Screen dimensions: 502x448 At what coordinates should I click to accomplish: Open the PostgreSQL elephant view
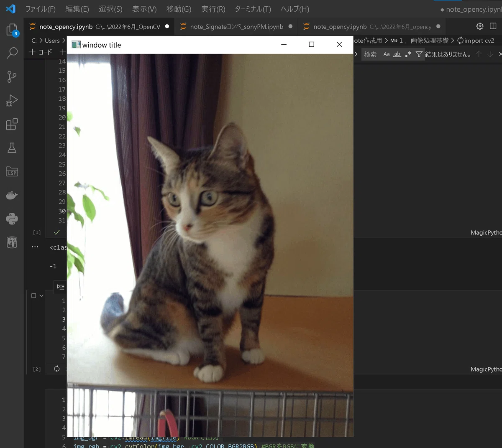(12, 242)
